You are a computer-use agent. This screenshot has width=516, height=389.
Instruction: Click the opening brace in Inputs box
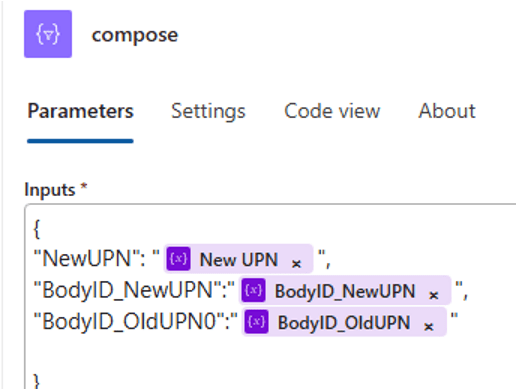coord(37,229)
